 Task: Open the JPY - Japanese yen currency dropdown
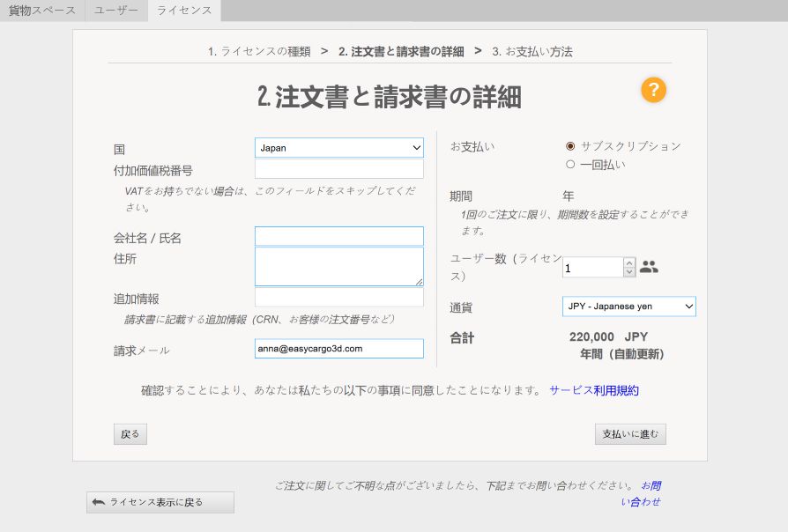point(628,307)
